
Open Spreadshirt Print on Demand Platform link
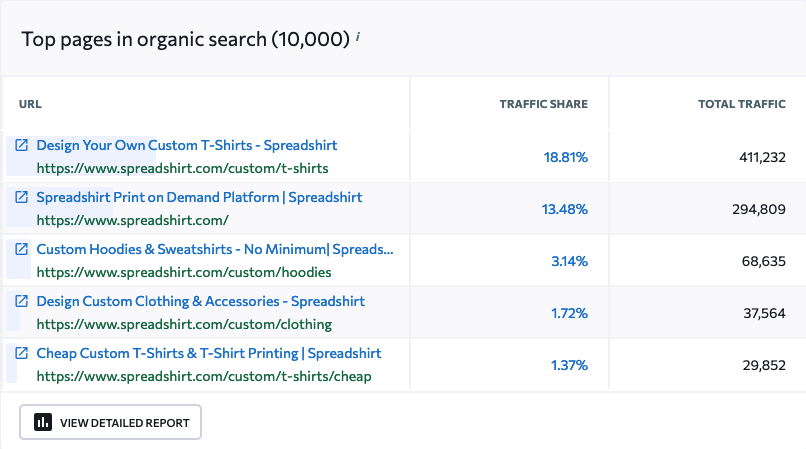(x=199, y=197)
